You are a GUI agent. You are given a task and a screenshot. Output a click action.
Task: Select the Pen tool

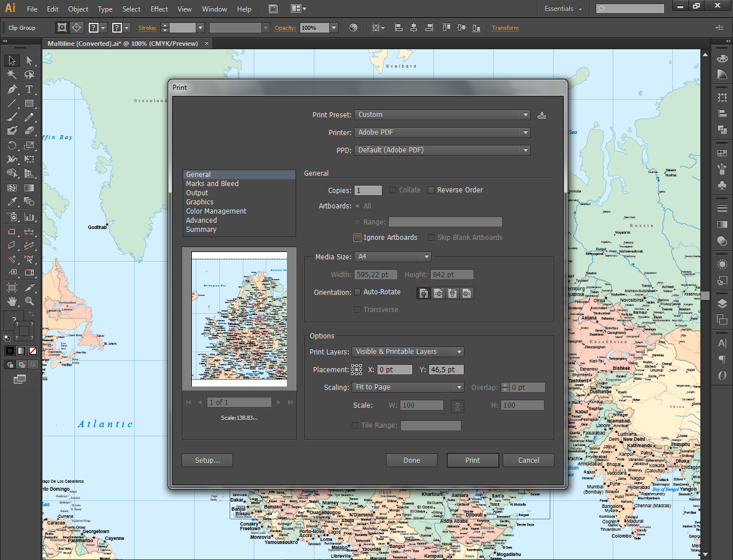click(11, 89)
